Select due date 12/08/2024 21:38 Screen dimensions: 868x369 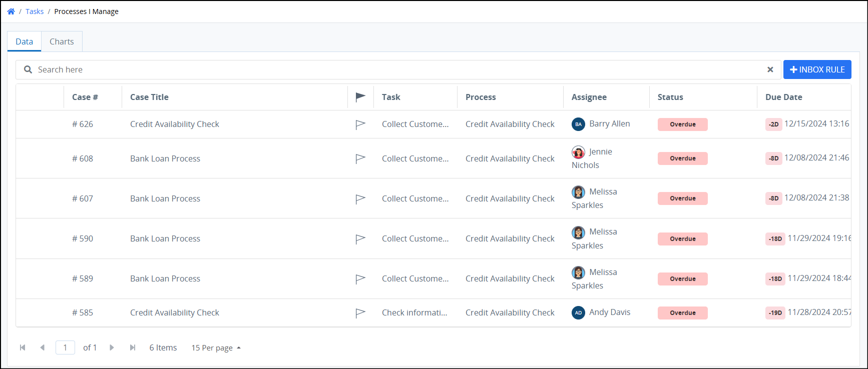click(816, 197)
